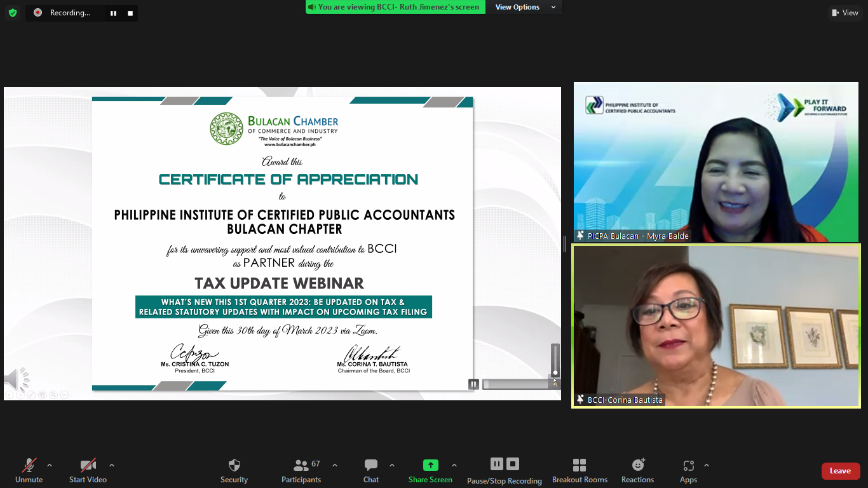This screenshot has width=868, height=488.
Task: Select the PICPA Bulacan - Myra Balde video tile
Action: pos(716,162)
